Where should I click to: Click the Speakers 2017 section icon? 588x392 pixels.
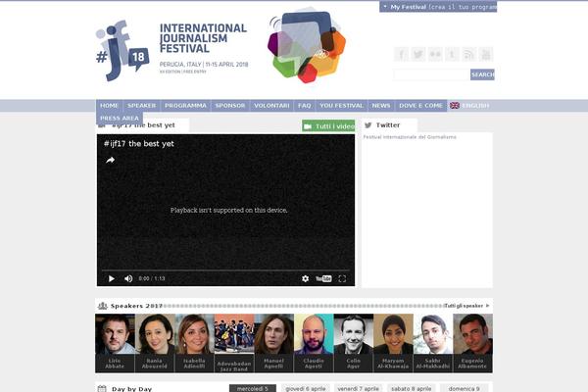(x=102, y=306)
